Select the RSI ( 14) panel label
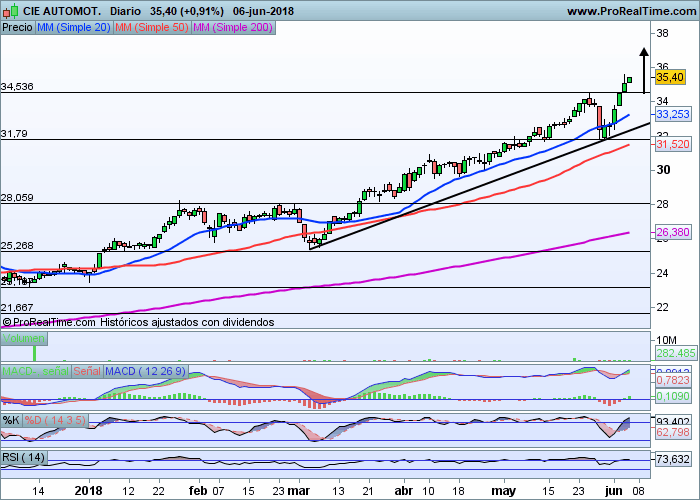 [24, 458]
